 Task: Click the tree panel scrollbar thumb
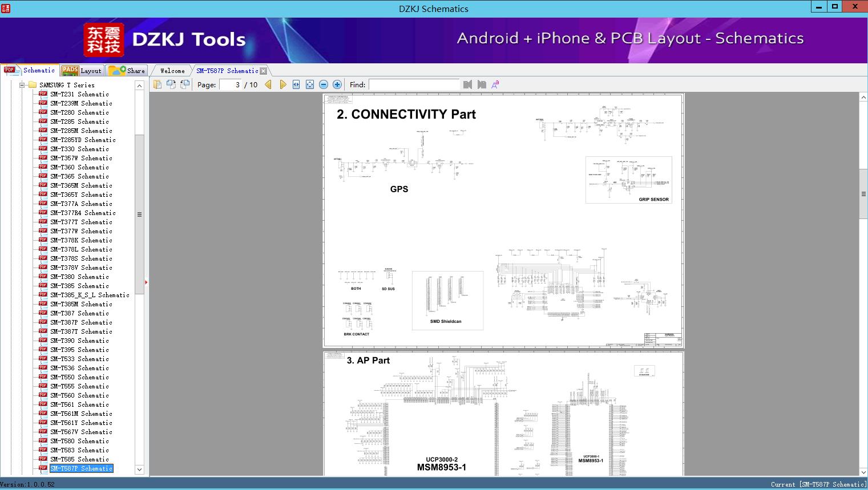coord(139,214)
